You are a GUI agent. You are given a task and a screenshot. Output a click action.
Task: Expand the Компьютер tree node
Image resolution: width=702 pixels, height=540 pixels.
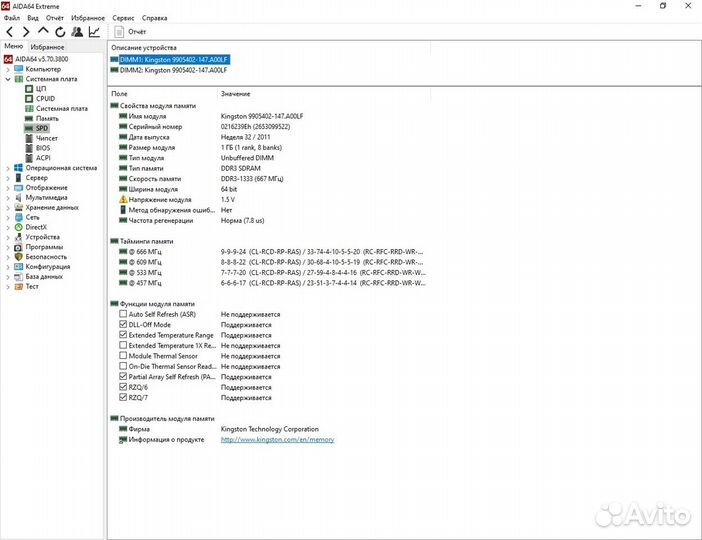coord(8,69)
